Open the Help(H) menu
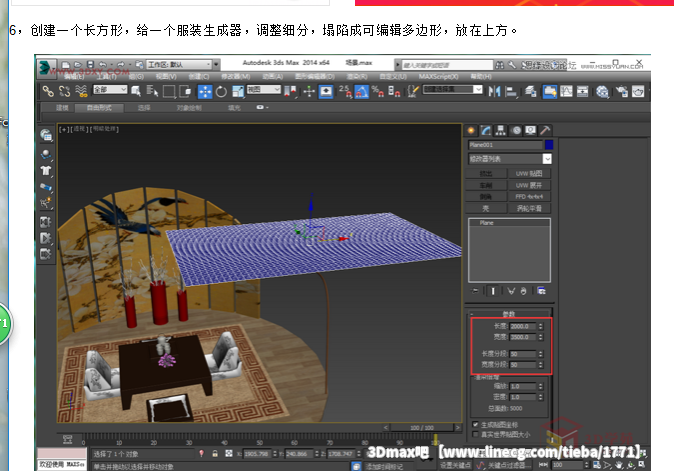680x471 pixels. click(481, 76)
